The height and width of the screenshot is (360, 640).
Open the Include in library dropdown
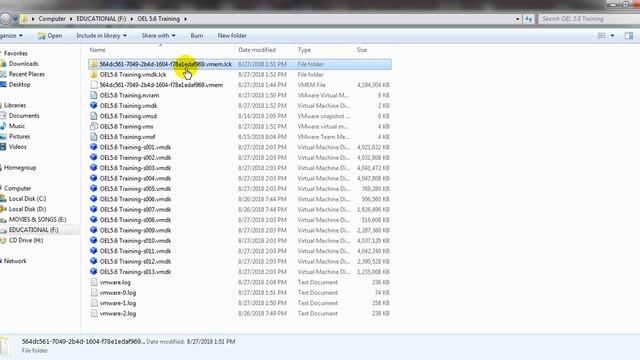tap(101, 36)
